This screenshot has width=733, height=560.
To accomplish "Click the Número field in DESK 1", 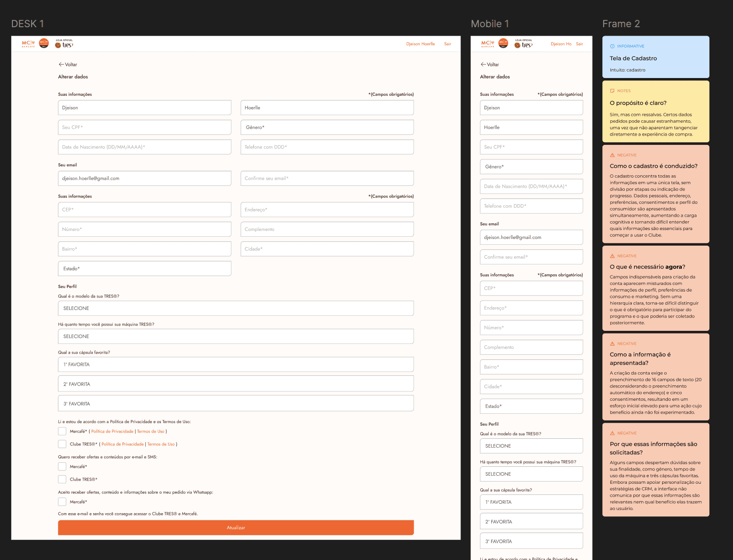I will click(x=144, y=229).
